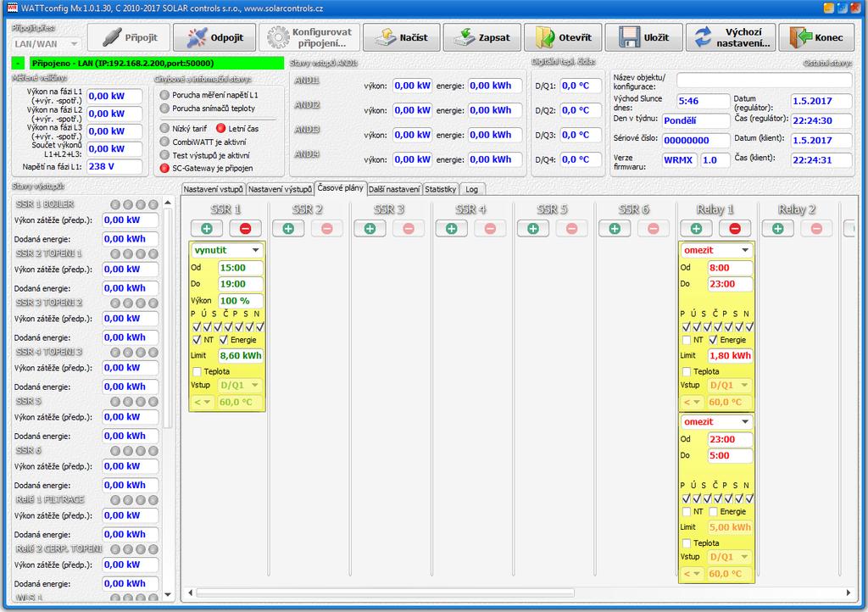Click the Od 15:00 field in SSR 1
This screenshot has width=868, height=612.
[240, 268]
